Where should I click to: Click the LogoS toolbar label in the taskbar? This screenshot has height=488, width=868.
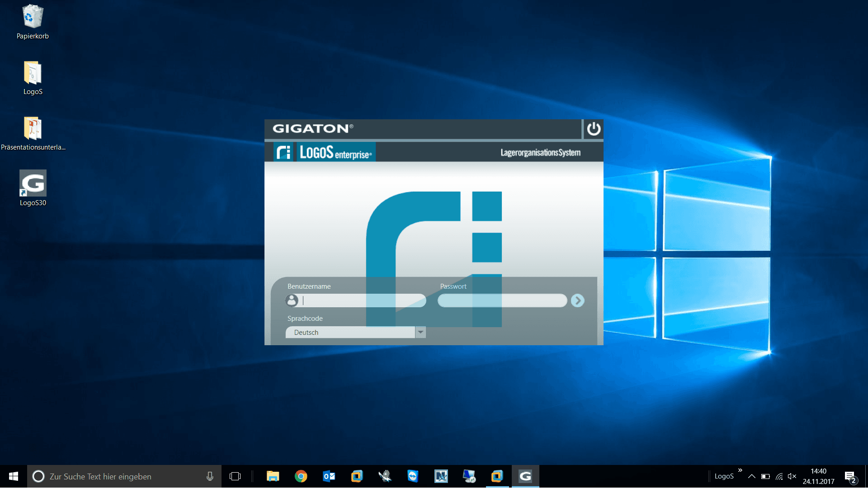(x=724, y=476)
